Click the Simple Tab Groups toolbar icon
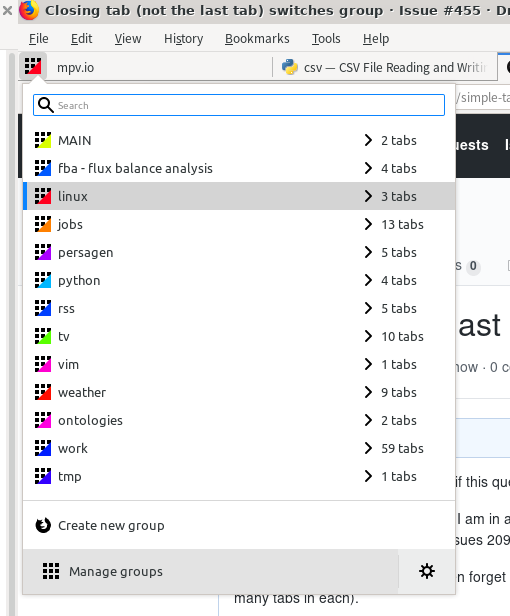 tap(33, 66)
